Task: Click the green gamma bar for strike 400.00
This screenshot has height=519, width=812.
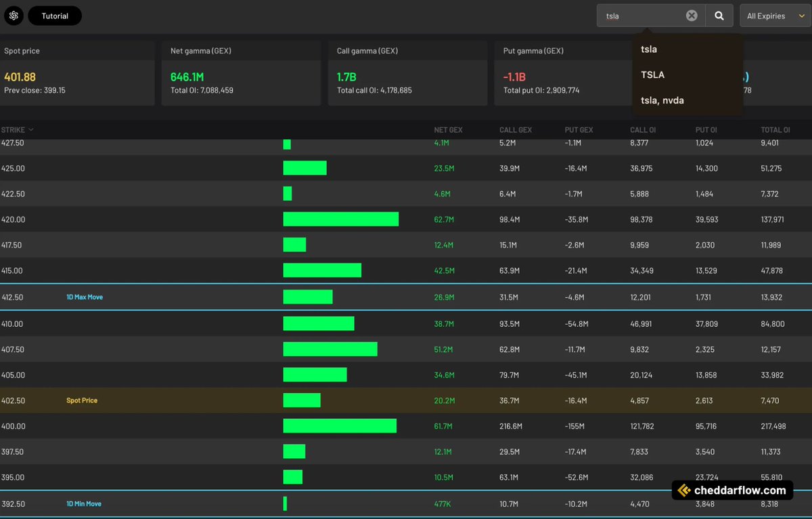Action: pos(340,426)
